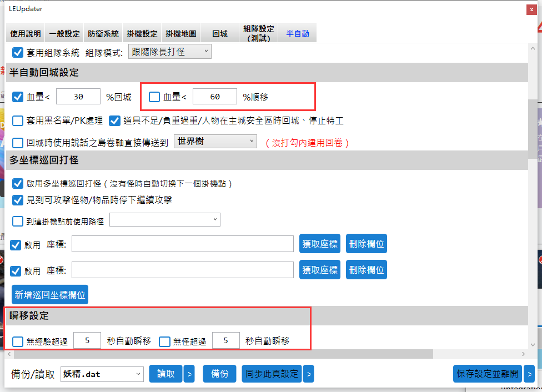
Task: Click the horizontal scrollbar thumb
Action: (x=223, y=354)
